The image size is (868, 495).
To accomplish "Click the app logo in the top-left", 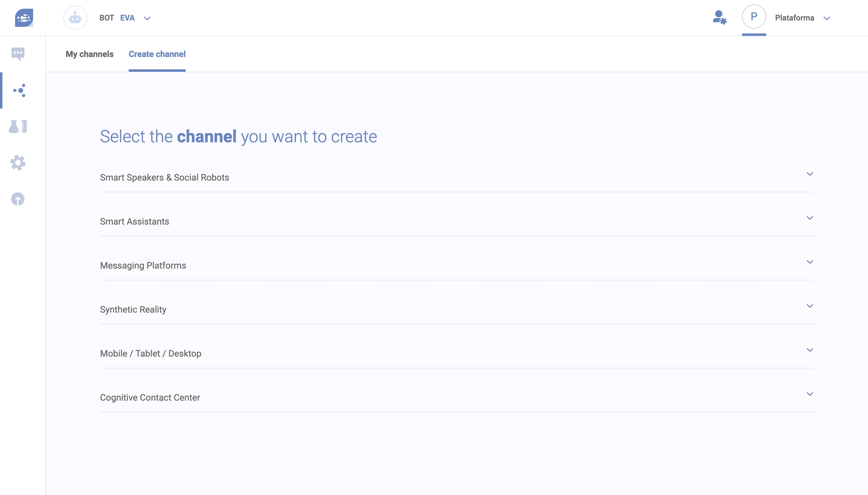I will [x=24, y=18].
